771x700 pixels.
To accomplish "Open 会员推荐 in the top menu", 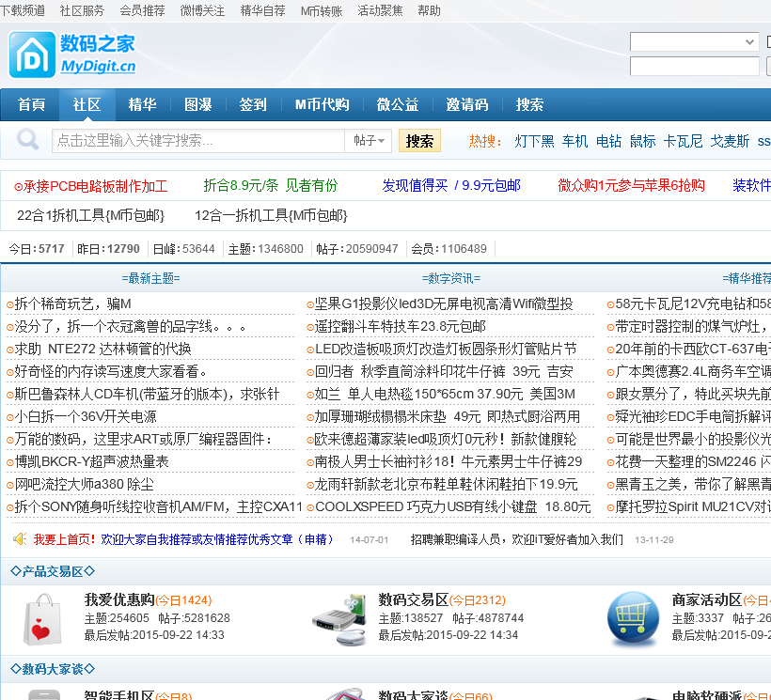I will [x=142, y=10].
